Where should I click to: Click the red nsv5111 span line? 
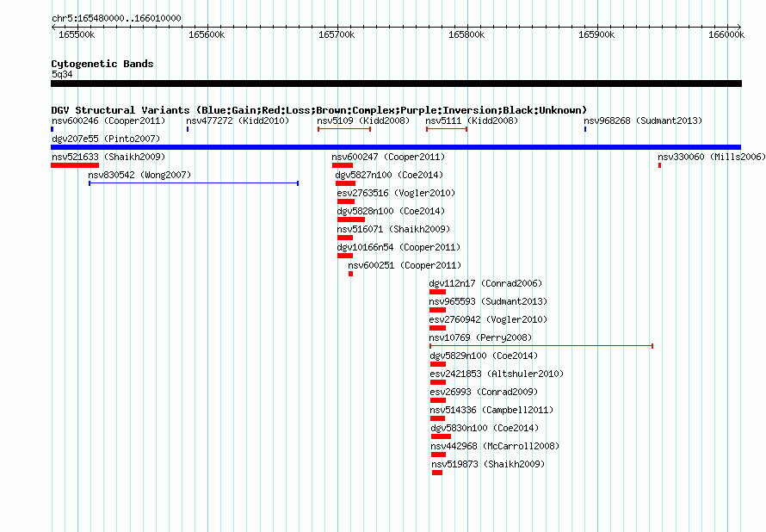click(x=447, y=129)
